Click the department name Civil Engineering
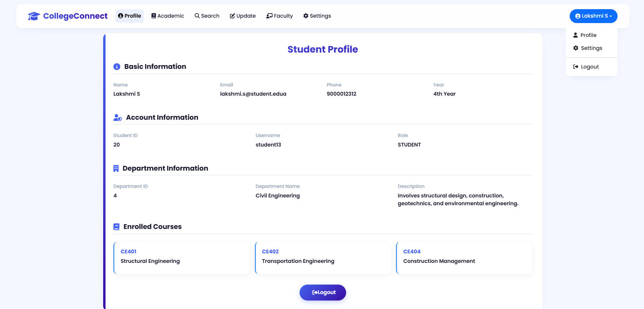The image size is (644, 309). tap(278, 196)
